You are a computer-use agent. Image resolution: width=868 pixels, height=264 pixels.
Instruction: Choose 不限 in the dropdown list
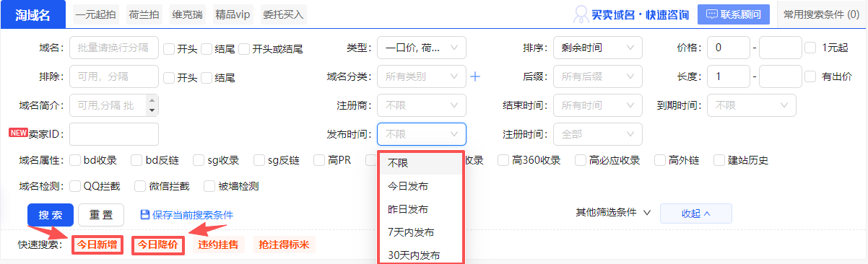[420, 163]
